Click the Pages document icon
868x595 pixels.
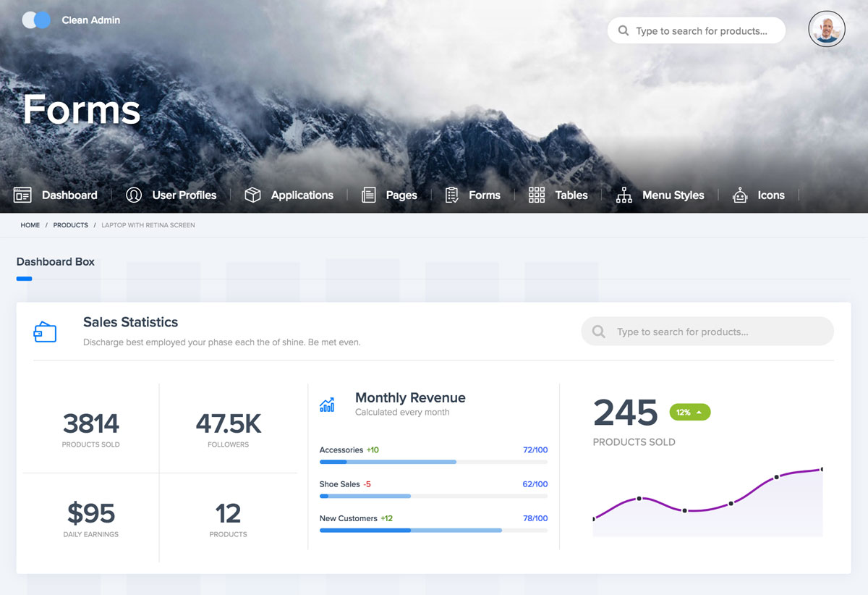click(x=369, y=195)
